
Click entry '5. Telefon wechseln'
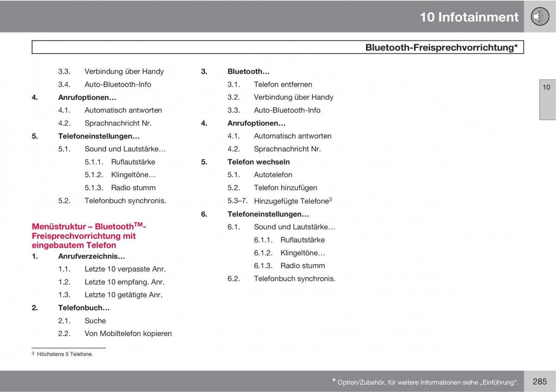click(x=245, y=162)
